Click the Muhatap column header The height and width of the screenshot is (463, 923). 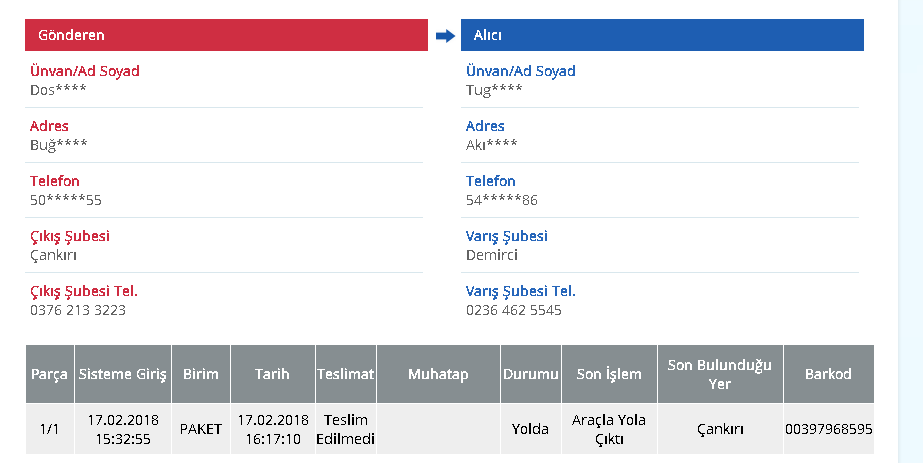[x=439, y=374]
